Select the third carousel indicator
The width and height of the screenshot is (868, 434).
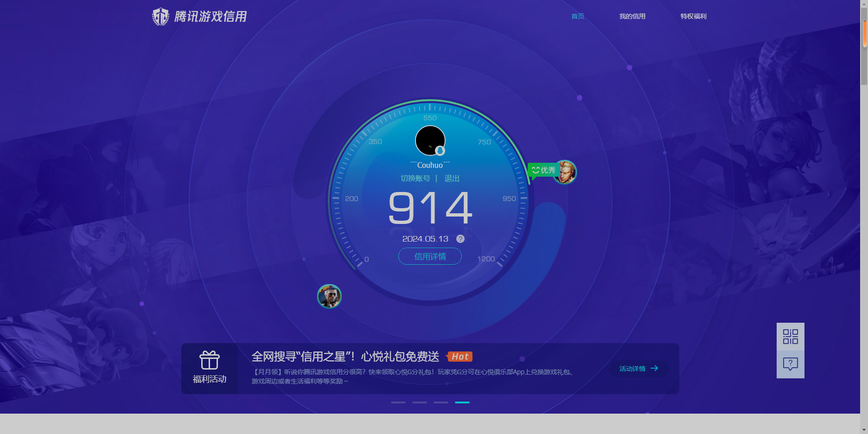click(x=441, y=402)
